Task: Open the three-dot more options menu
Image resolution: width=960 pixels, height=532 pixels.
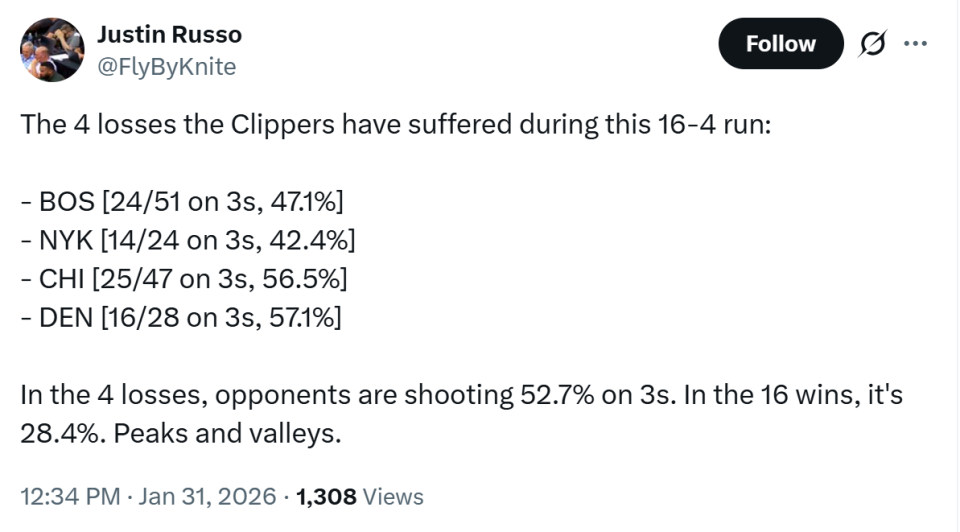Action: pos(915,44)
